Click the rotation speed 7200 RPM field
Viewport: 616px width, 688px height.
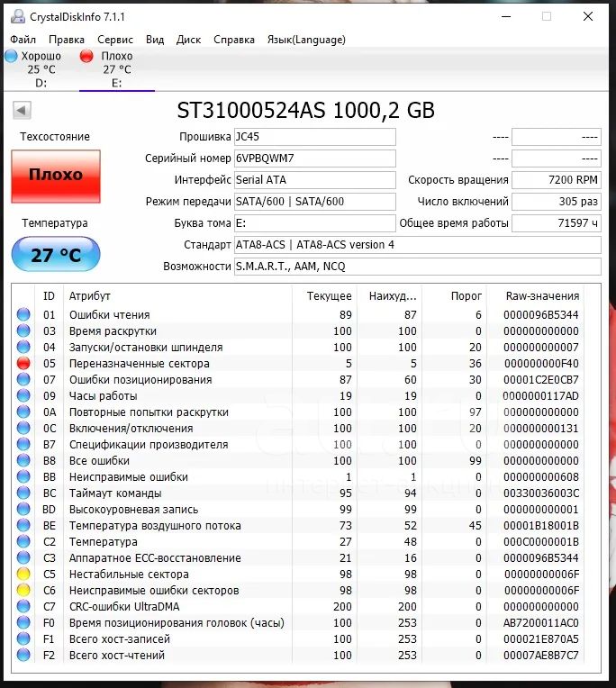tap(557, 180)
